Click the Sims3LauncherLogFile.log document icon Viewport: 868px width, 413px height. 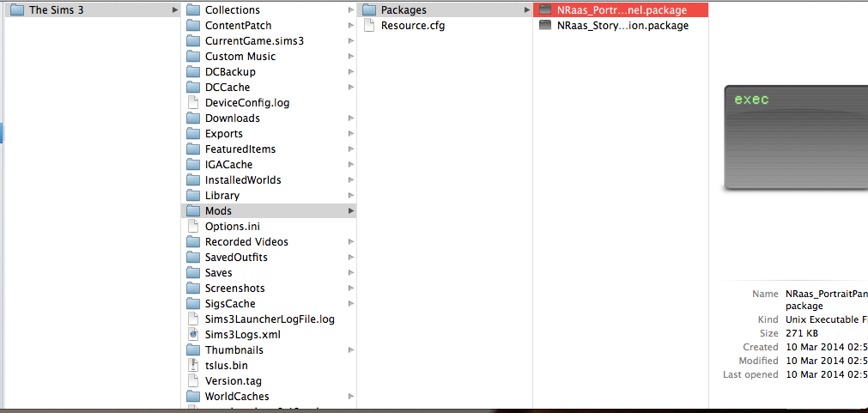pyautogui.click(x=192, y=319)
